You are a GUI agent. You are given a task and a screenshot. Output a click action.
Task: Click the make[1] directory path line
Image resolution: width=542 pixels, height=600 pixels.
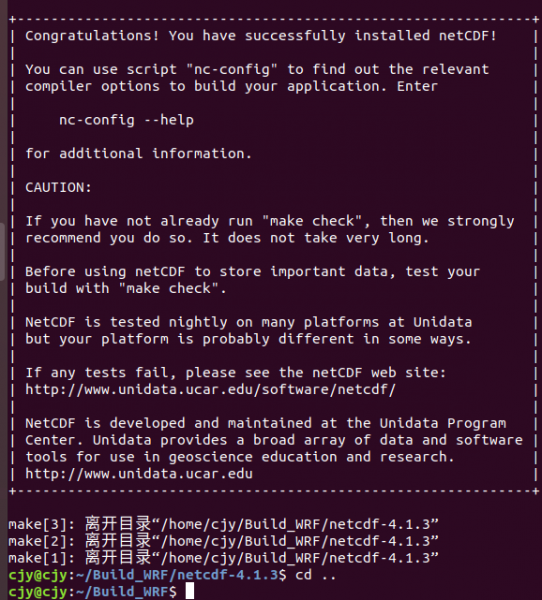click(223, 558)
